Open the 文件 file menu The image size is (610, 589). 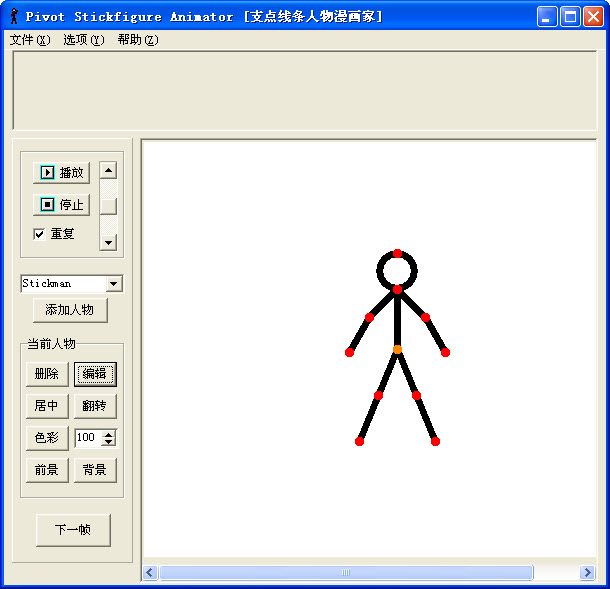30,40
